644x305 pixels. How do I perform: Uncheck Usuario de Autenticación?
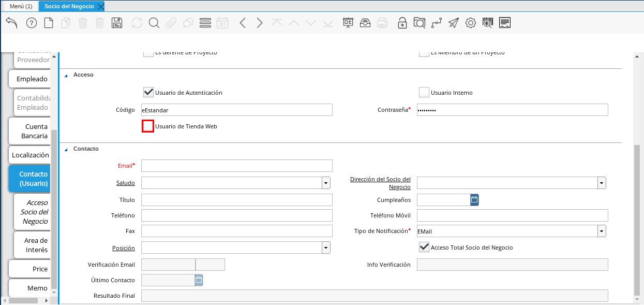click(148, 93)
